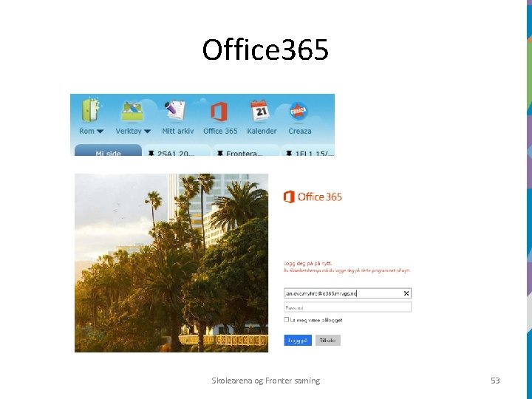Focus the email address input field

[x=347, y=293]
